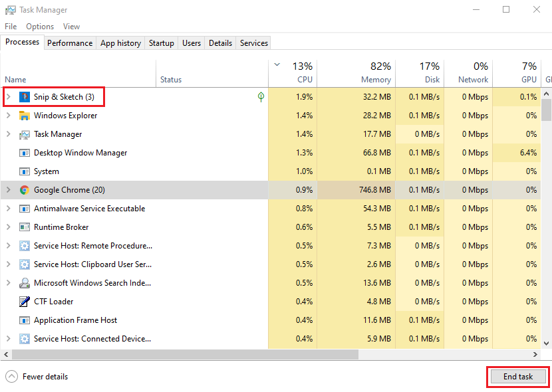Click the Application Frame Host icon
Screen dimensions: 552x392
coord(25,320)
